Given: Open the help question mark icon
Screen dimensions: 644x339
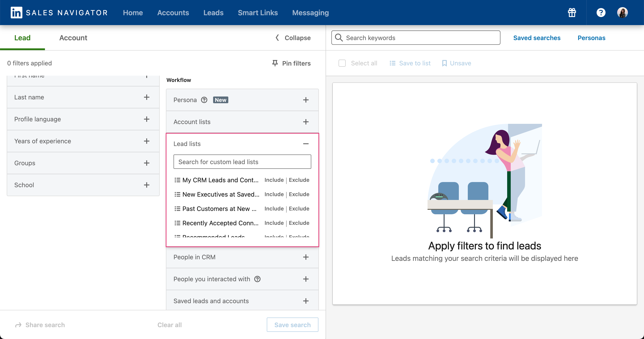Looking at the screenshot, I should point(601,13).
